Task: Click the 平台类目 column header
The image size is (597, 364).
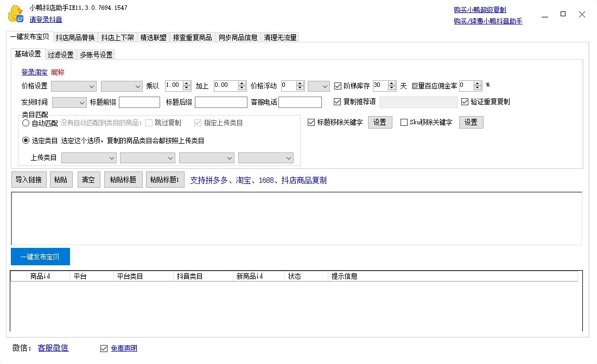Action: (x=143, y=277)
